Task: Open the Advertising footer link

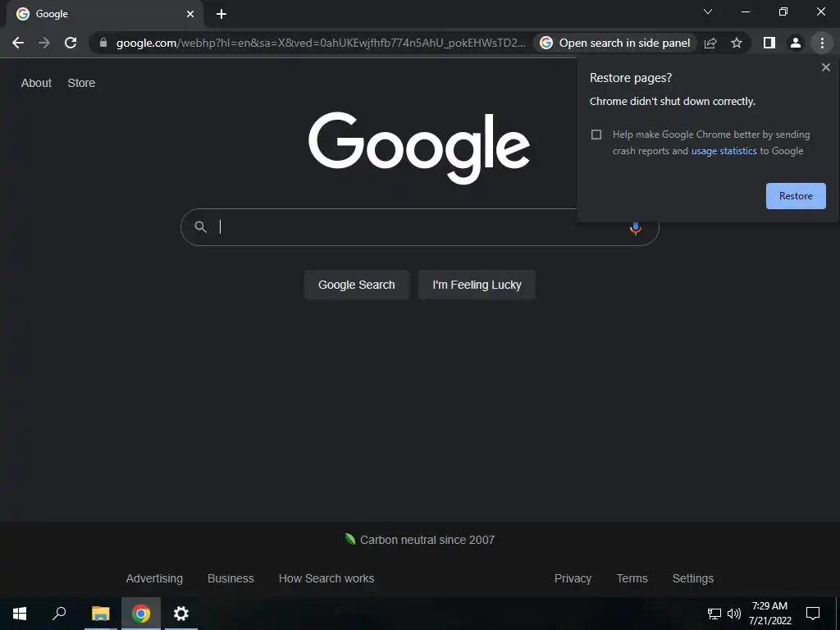Action: (154, 578)
